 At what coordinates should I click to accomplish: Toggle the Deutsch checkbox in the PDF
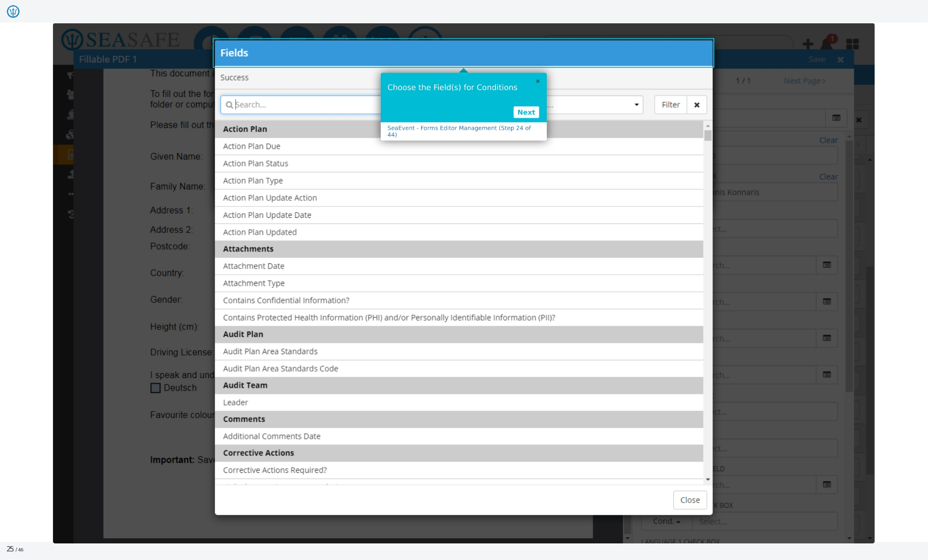155,388
